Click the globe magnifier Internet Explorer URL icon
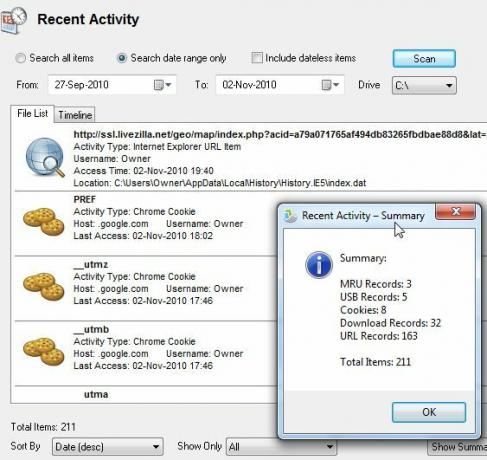 pyautogui.click(x=45, y=157)
